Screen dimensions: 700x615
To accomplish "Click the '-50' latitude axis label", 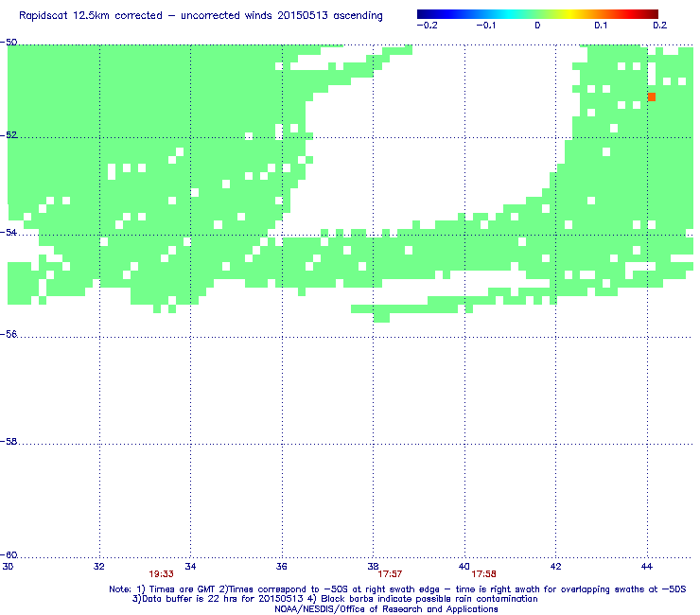I will coord(9,43).
